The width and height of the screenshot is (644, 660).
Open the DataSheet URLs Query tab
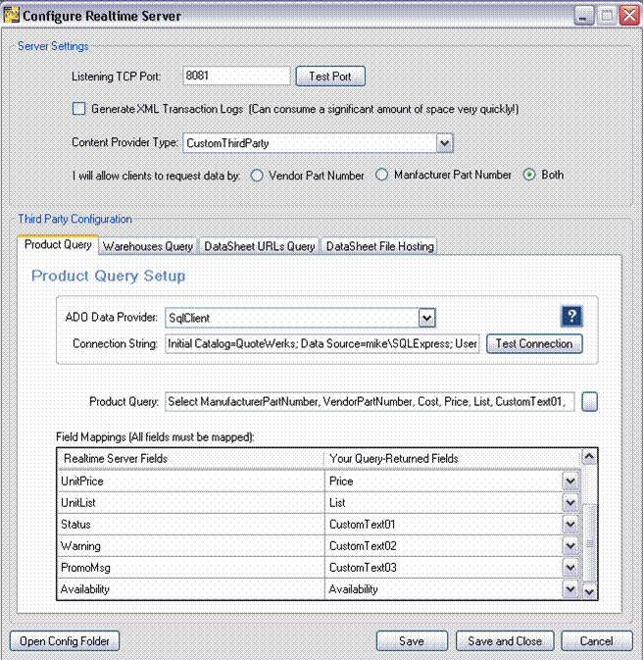point(259,246)
